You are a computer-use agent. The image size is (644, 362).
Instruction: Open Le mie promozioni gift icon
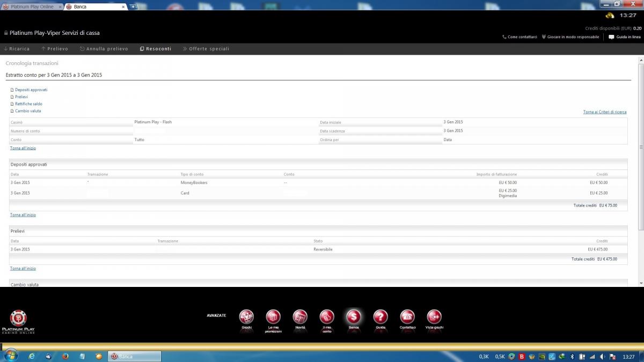click(273, 317)
